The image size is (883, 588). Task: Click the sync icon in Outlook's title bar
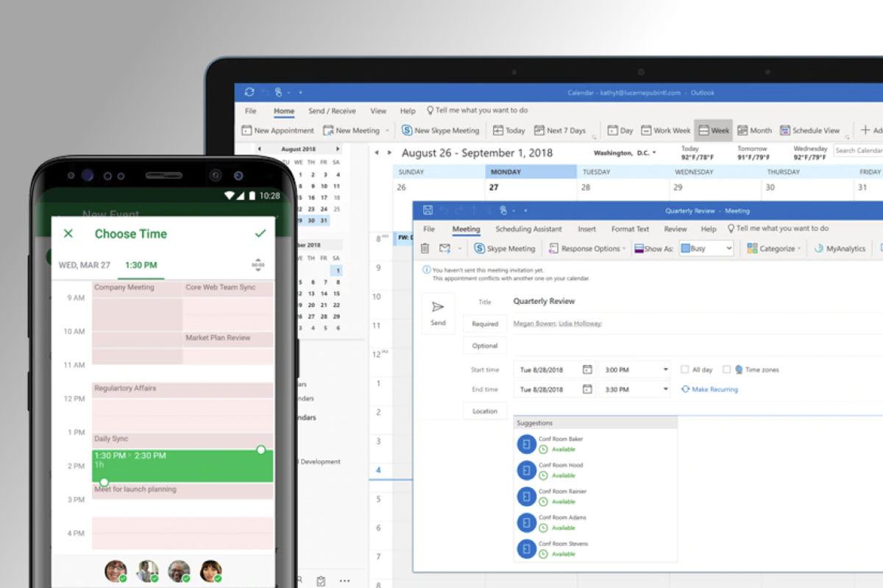tap(249, 92)
